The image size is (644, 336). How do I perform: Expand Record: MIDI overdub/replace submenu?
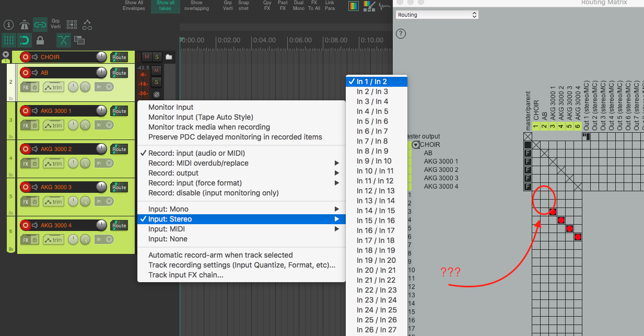241,163
